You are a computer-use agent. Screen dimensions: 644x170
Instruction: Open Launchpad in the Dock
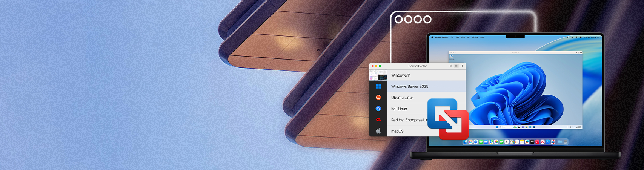pos(470,142)
